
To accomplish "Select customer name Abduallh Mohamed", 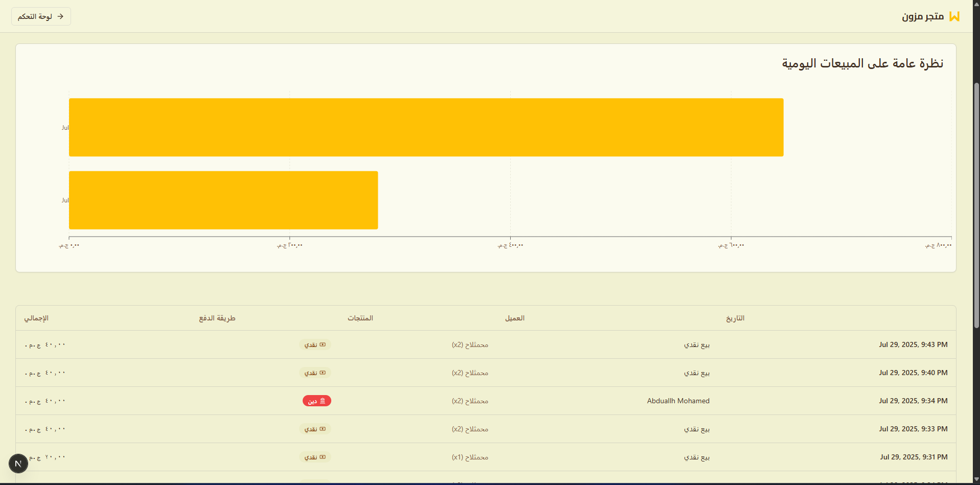I will [x=678, y=401].
